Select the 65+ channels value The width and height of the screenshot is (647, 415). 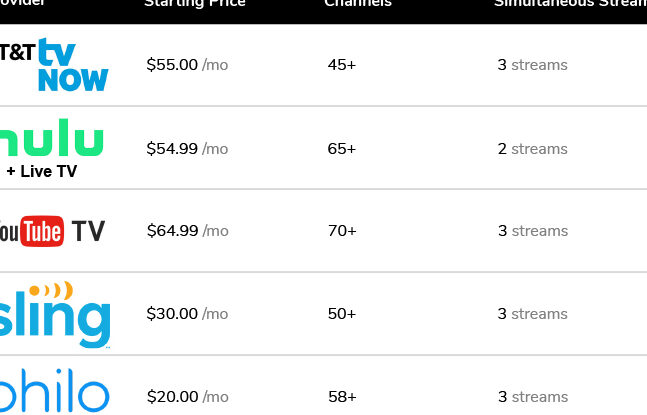(x=342, y=149)
